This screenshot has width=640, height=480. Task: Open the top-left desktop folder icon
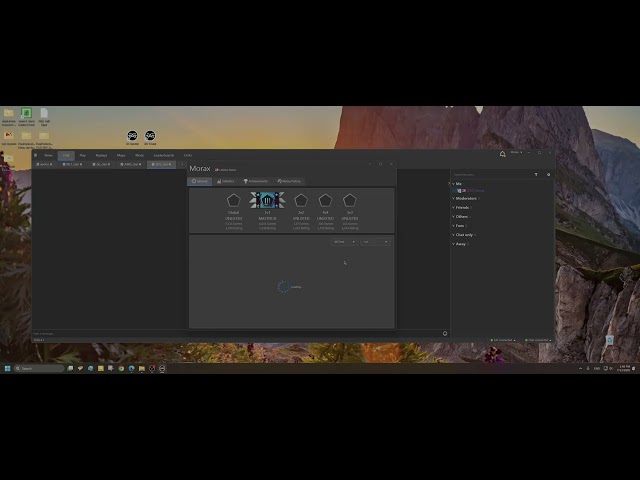pos(9,113)
